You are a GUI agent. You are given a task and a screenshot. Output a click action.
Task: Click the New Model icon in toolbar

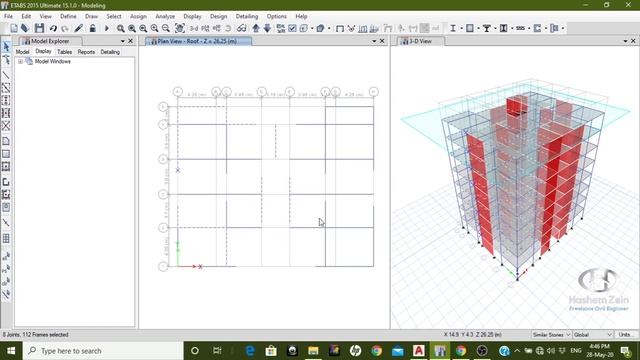[14, 28]
